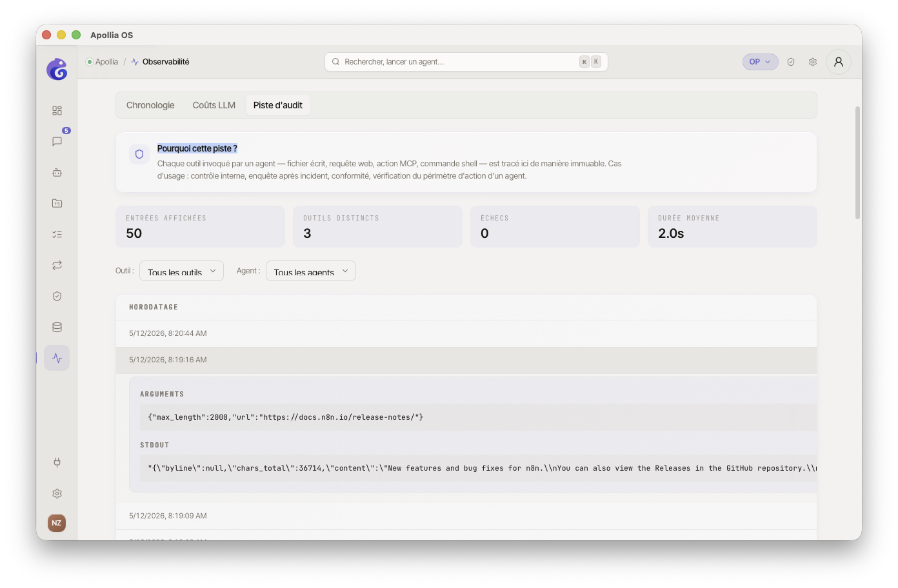This screenshot has width=898, height=588.
Task: Open the dashboard grid icon in sidebar
Action: click(x=57, y=111)
